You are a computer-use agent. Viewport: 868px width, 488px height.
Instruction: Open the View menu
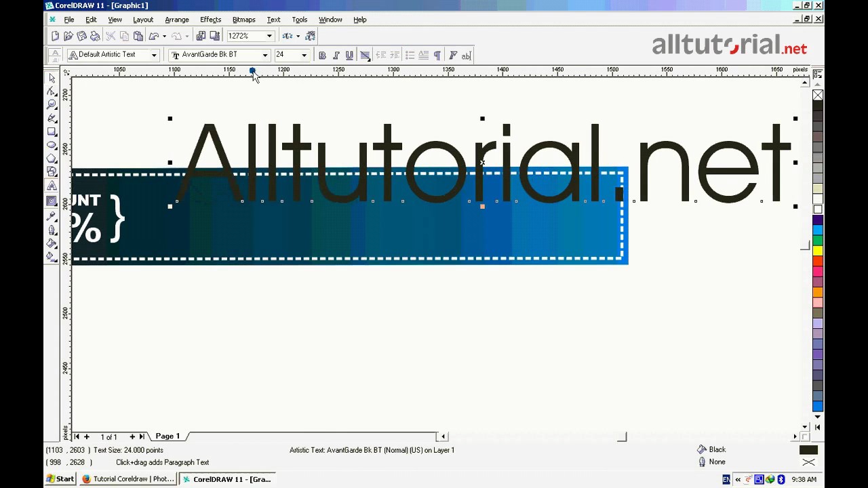[115, 20]
